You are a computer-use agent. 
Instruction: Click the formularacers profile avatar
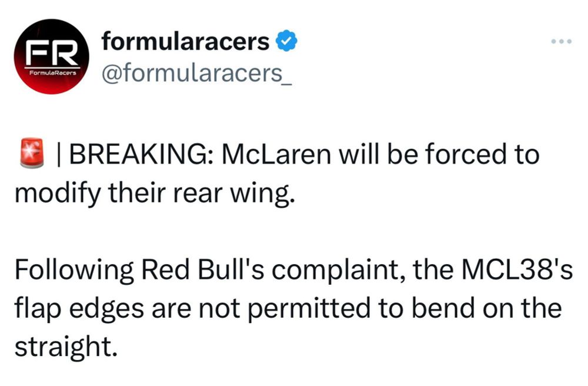(x=51, y=56)
